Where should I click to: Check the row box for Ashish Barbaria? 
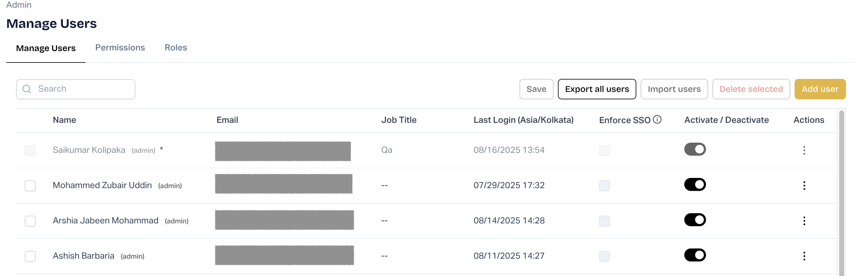coord(30,257)
